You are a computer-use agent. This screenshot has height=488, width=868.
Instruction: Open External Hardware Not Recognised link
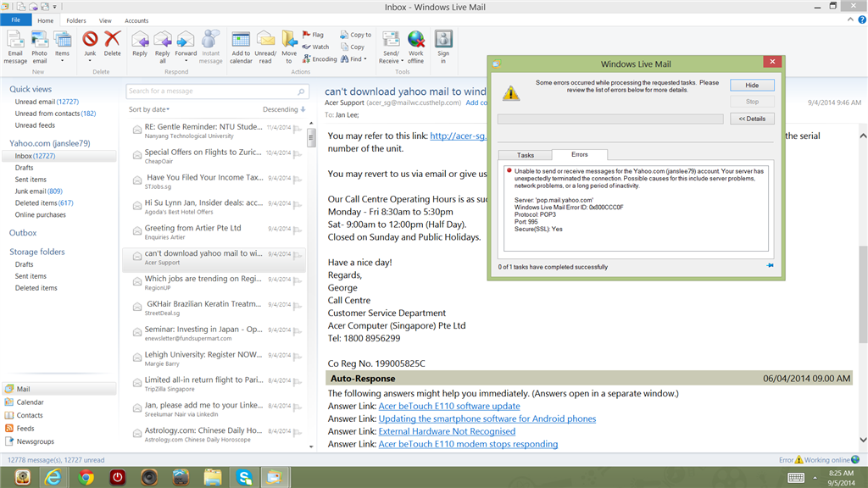447,431
